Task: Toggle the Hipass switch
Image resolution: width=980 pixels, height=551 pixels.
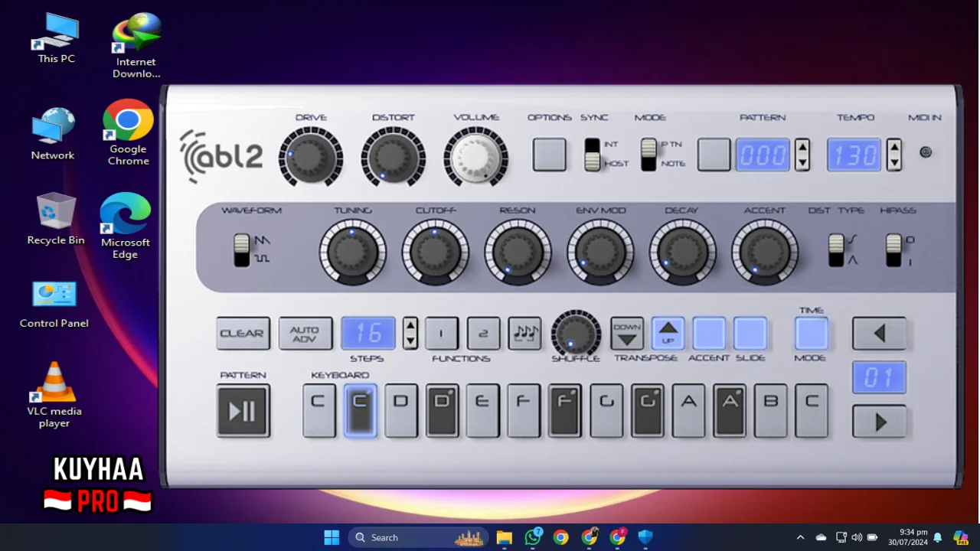Action: pos(893,250)
